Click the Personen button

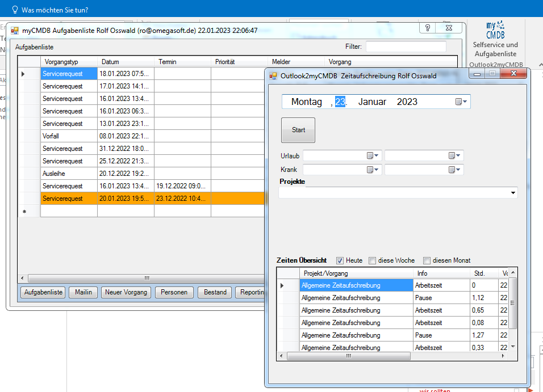point(174,292)
